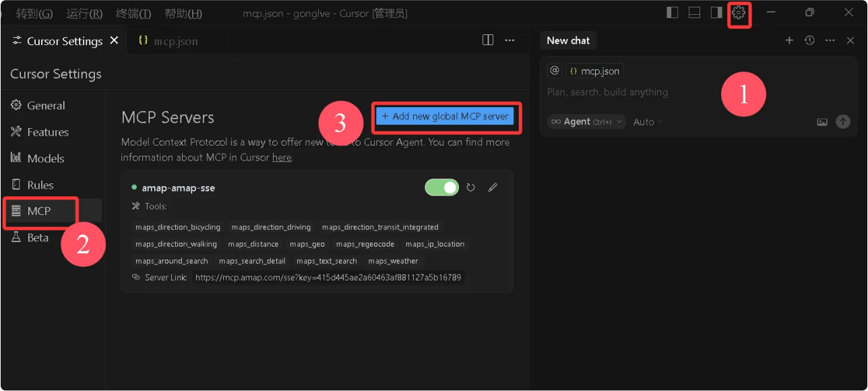The image size is (868, 391).
Task: Click the maps_ip_location tool tag
Action: click(x=435, y=244)
